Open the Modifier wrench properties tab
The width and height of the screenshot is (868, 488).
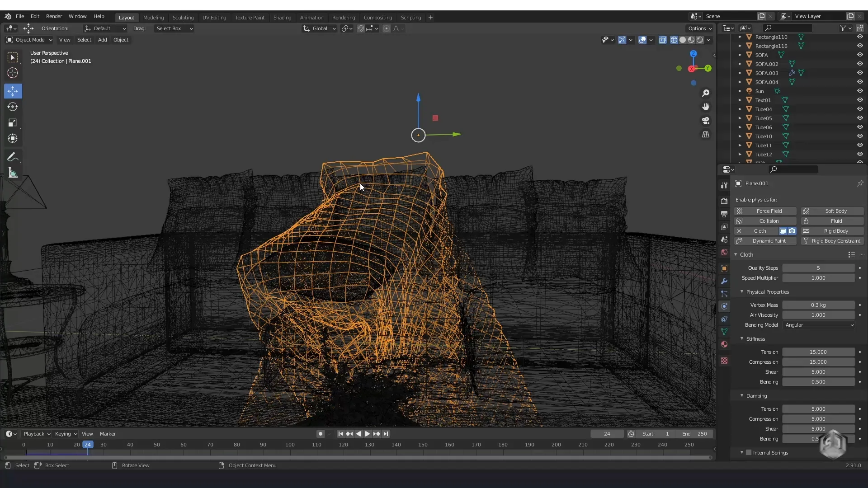click(724, 281)
